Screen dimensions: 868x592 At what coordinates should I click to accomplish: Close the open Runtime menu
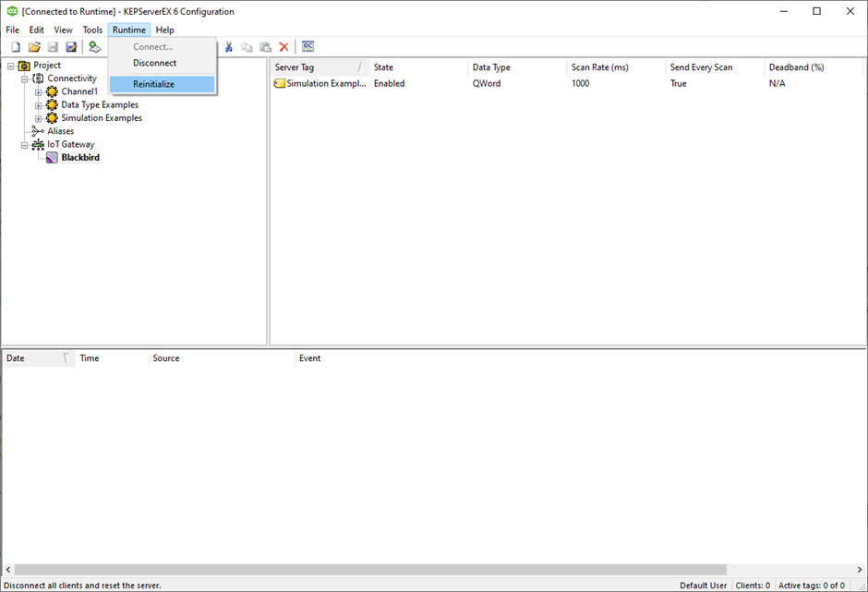[x=129, y=30]
